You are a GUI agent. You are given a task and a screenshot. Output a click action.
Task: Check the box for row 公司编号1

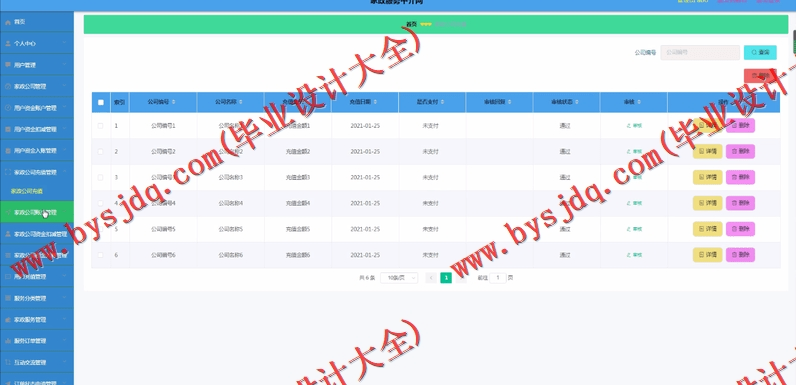coord(101,125)
